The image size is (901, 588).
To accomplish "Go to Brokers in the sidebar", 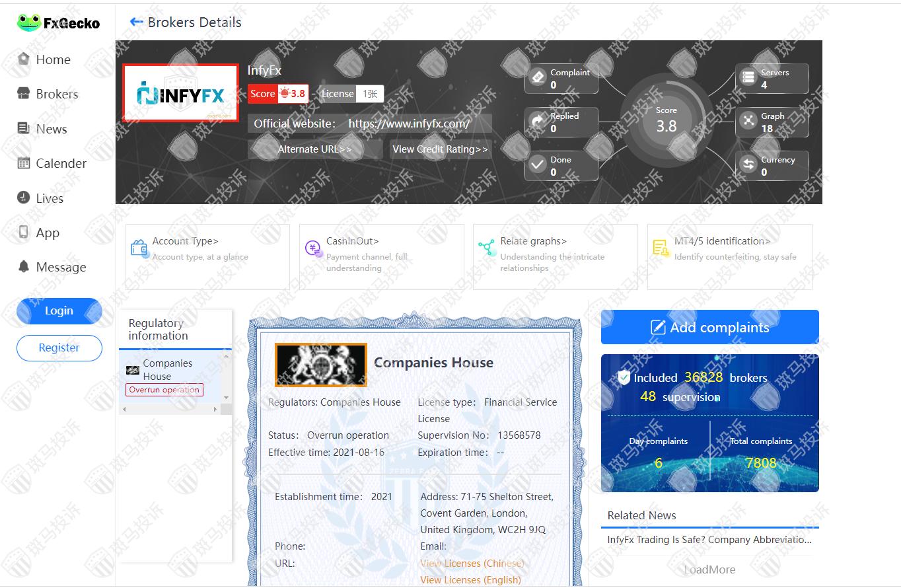I will (x=57, y=94).
